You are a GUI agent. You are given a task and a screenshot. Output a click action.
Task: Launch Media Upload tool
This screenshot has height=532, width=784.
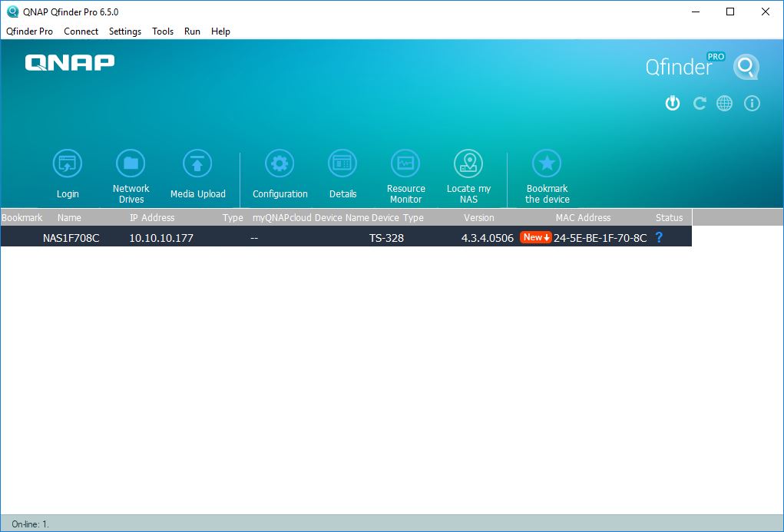click(x=197, y=164)
